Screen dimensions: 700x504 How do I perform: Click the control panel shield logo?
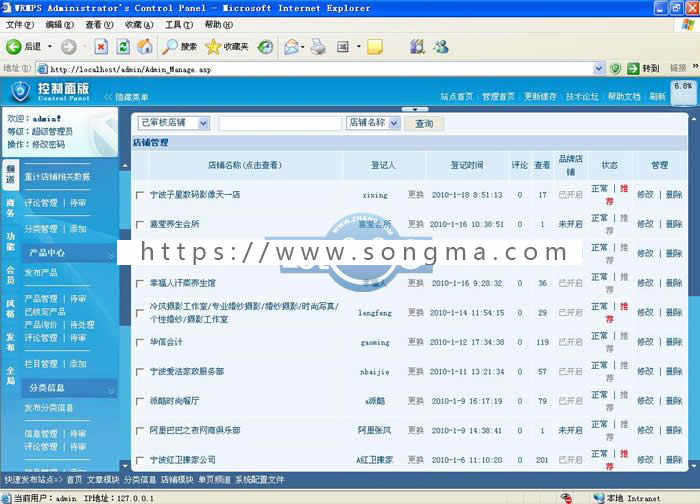point(20,91)
